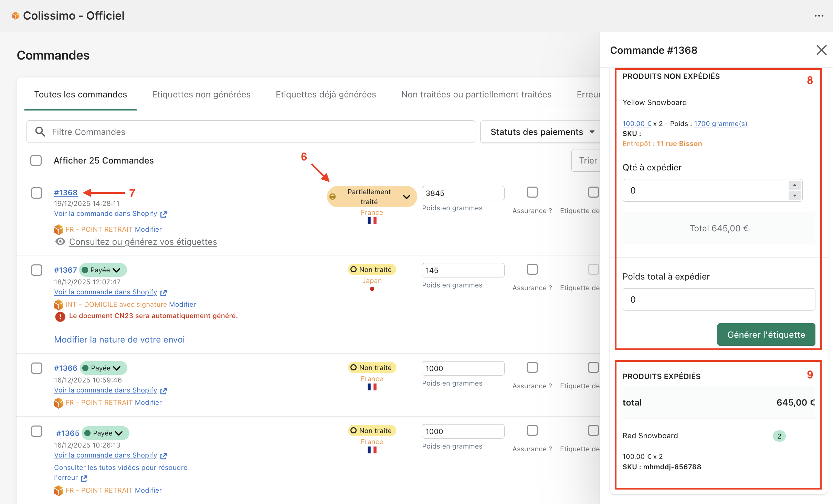Image resolution: width=833 pixels, height=504 pixels.
Task: Enable Assurance checkbox for order #1367
Action: point(532,269)
